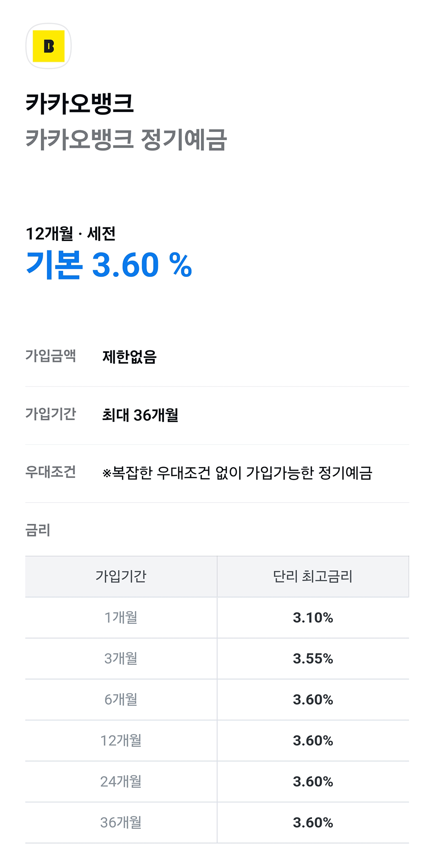
Task: Click the 기본 3.60 % rate text
Action: click(x=109, y=265)
